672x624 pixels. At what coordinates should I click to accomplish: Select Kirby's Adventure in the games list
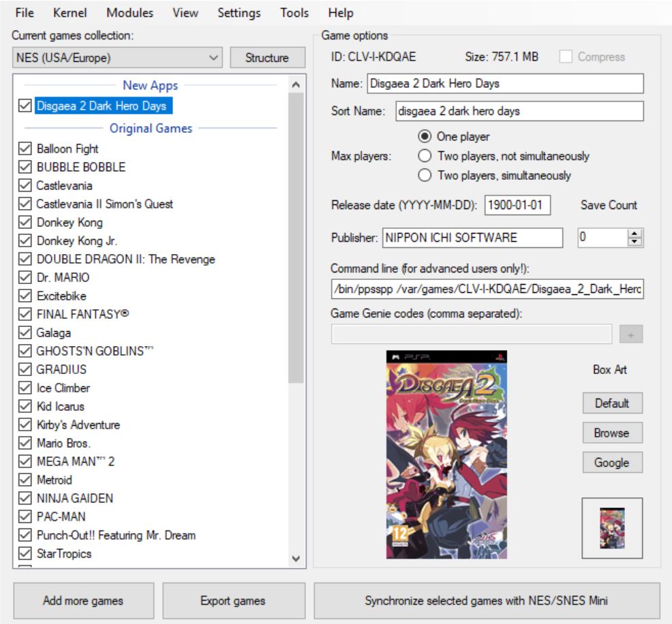78,425
